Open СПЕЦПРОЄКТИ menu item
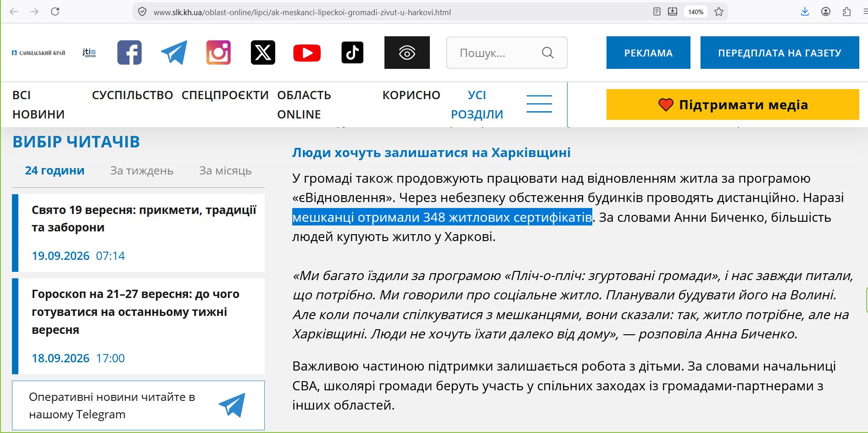868x433 pixels. point(225,95)
